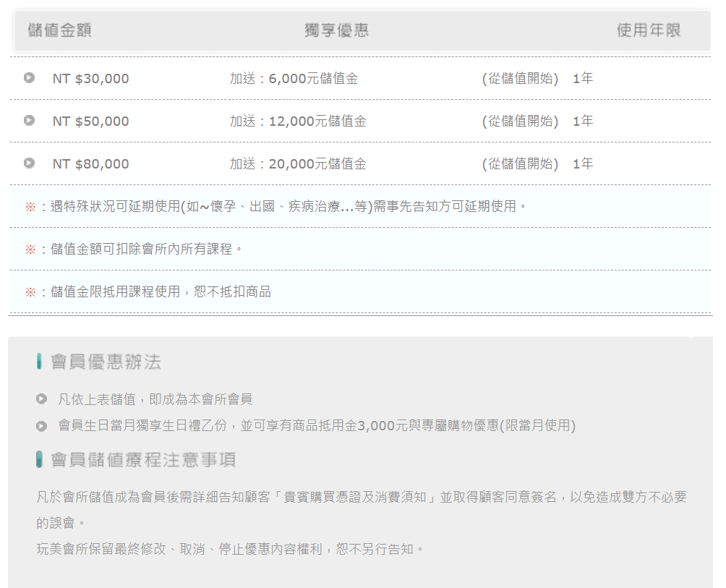Click the bullet icon beside NT $50,000
The height and width of the screenshot is (588, 726).
point(29,120)
